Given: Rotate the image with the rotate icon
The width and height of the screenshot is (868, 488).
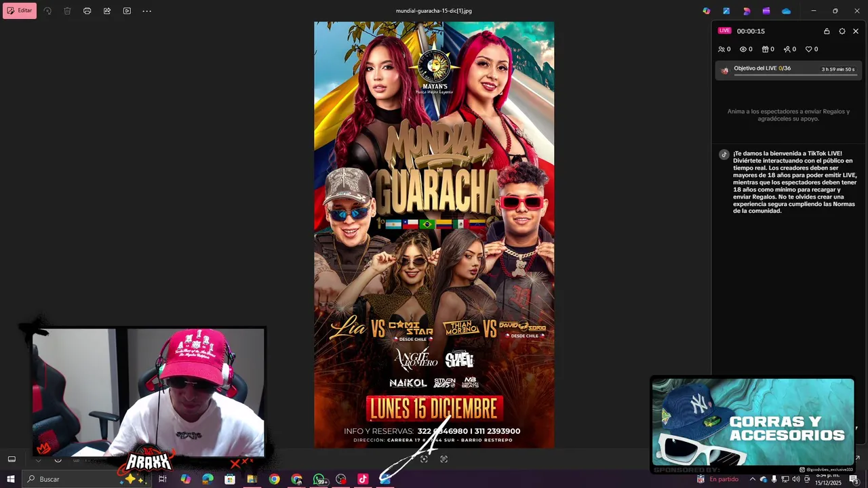Looking at the screenshot, I should tap(47, 11).
